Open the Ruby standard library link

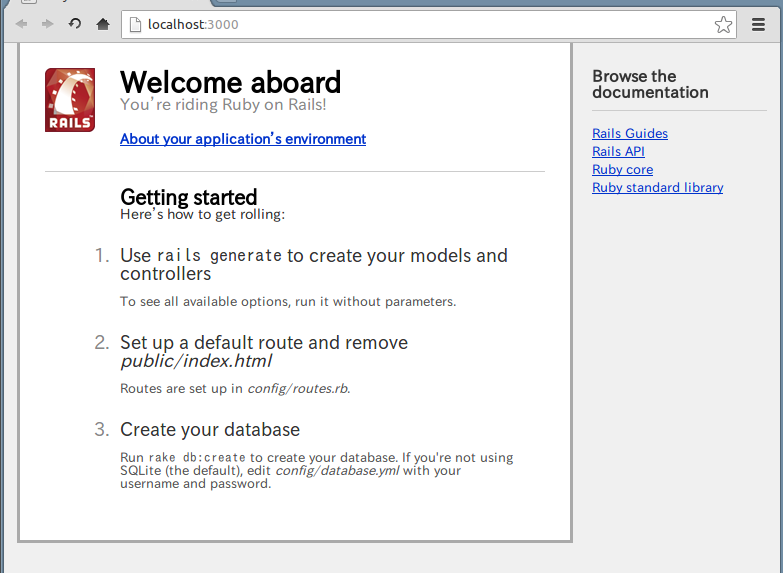(657, 187)
